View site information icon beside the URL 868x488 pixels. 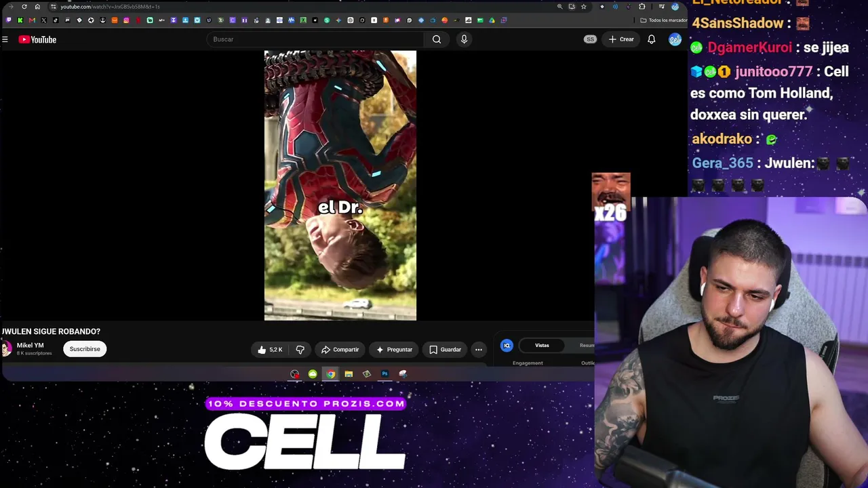click(x=54, y=7)
